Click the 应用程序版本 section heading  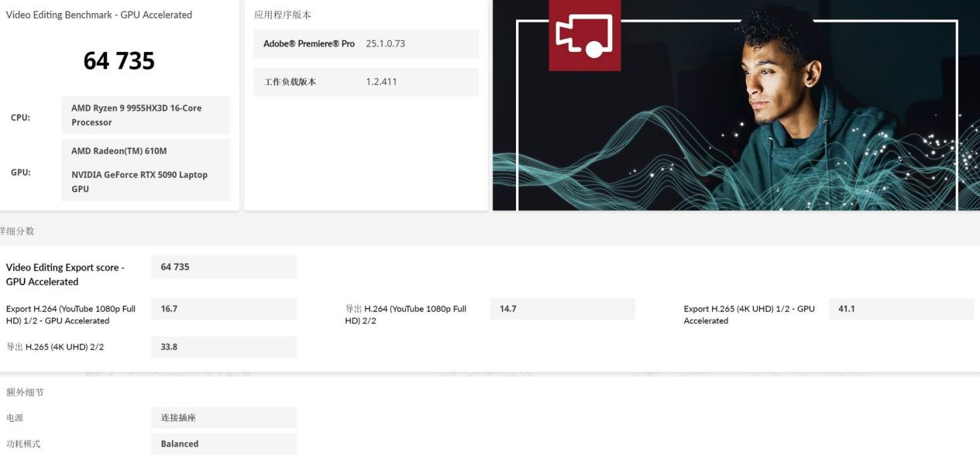pos(282,15)
